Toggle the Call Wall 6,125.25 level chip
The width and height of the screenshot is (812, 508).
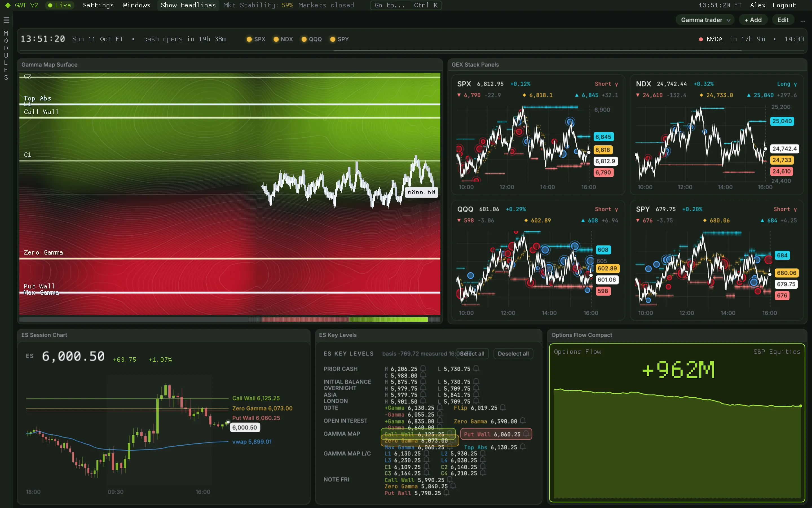click(x=418, y=434)
